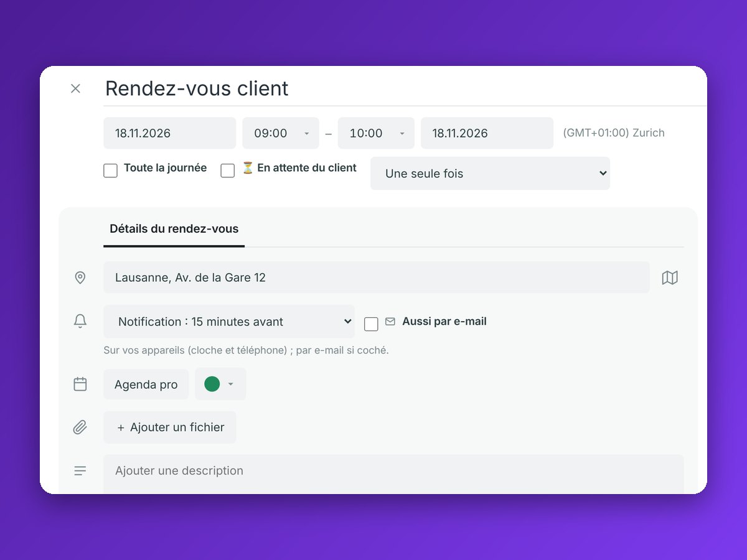This screenshot has height=560, width=747.
Task: Click the Ajouter un fichier button
Action: pos(170,427)
